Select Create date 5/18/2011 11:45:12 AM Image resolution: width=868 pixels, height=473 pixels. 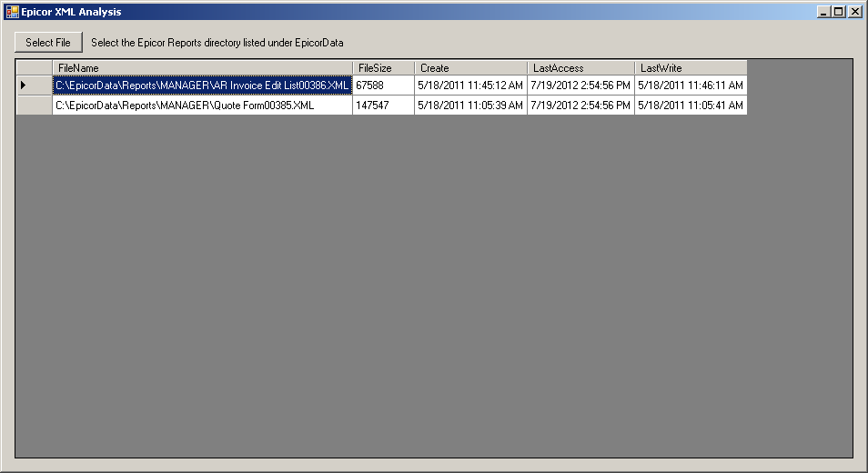pos(470,86)
